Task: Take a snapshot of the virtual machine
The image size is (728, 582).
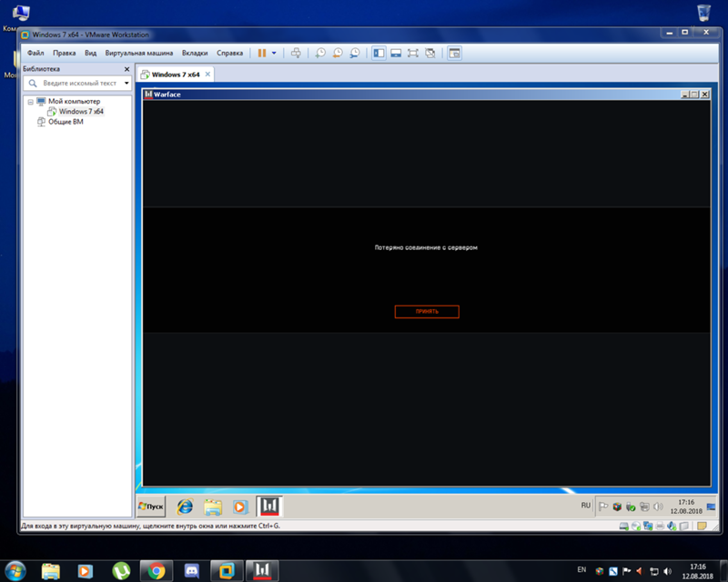Action: point(320,53)
